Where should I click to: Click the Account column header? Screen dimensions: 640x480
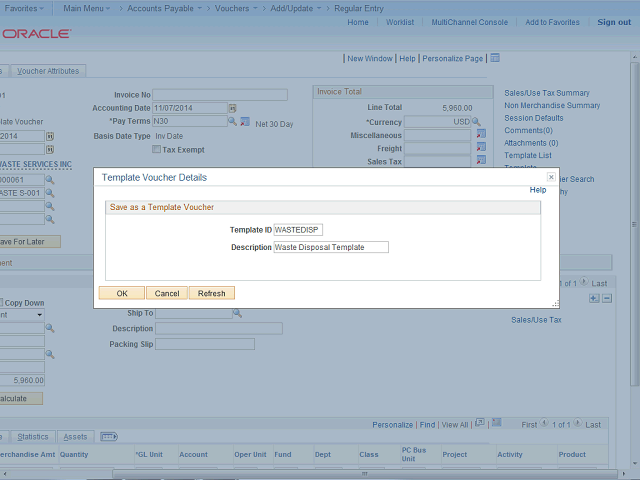[x=193, y=454]
